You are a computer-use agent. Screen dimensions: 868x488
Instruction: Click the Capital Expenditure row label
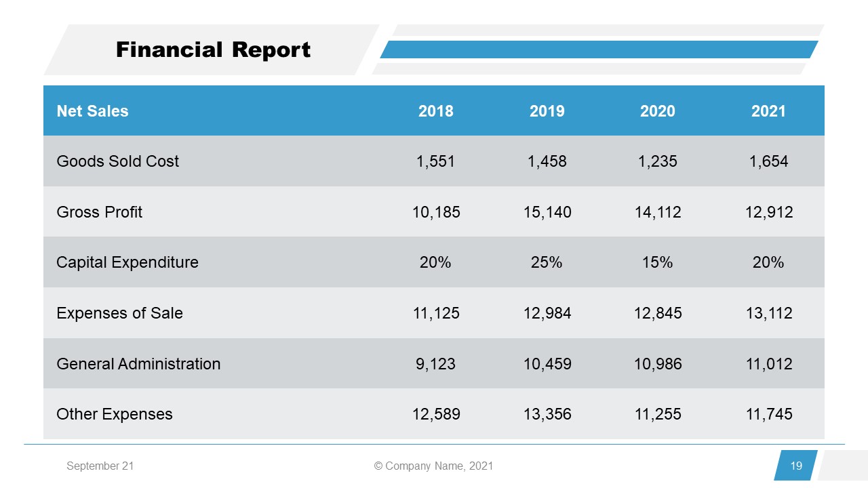tap(127, 262)
